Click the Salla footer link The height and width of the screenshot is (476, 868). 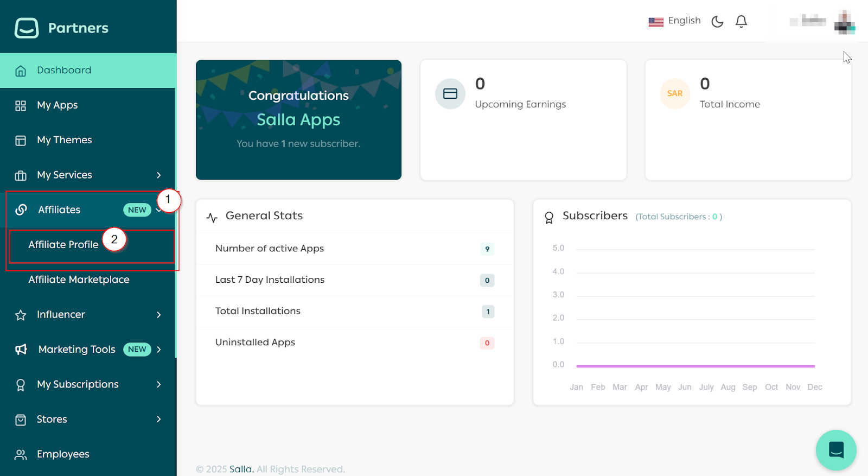coord(241,469)
